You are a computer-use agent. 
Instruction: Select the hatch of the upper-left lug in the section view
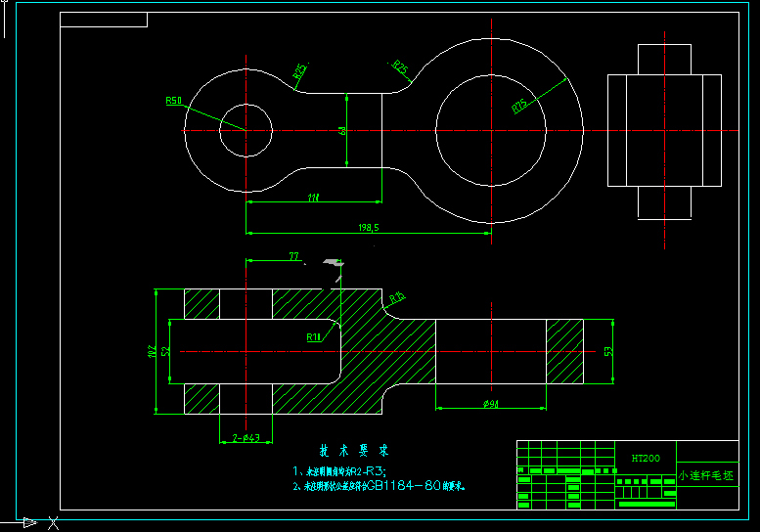point(202,304)
